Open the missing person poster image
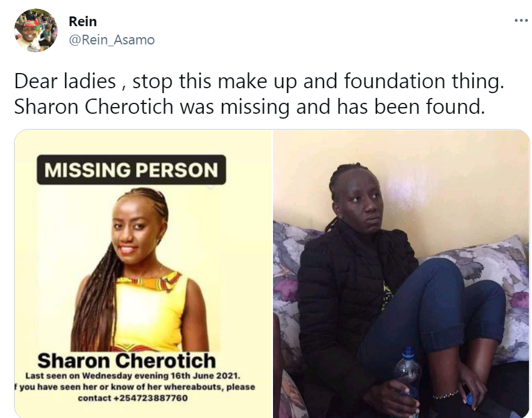The width and height of the screenshot is (532, 418). pyautogui.click(x=143, y=274)
